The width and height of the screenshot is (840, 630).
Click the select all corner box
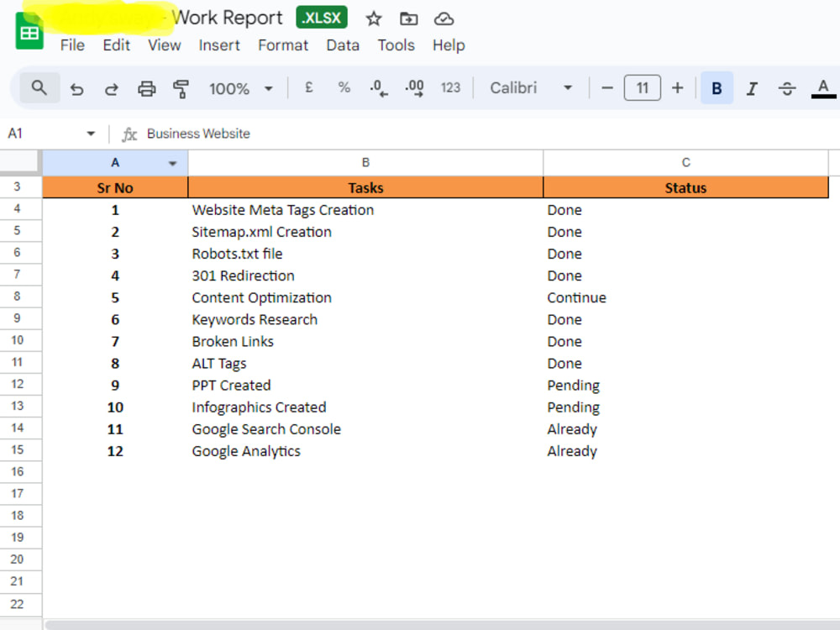click(x=20, y=163)
